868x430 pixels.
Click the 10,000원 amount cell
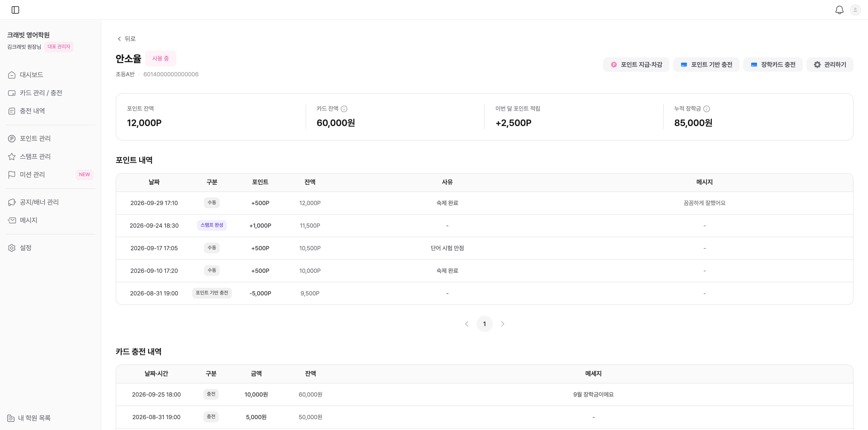[x=256, y=395]
